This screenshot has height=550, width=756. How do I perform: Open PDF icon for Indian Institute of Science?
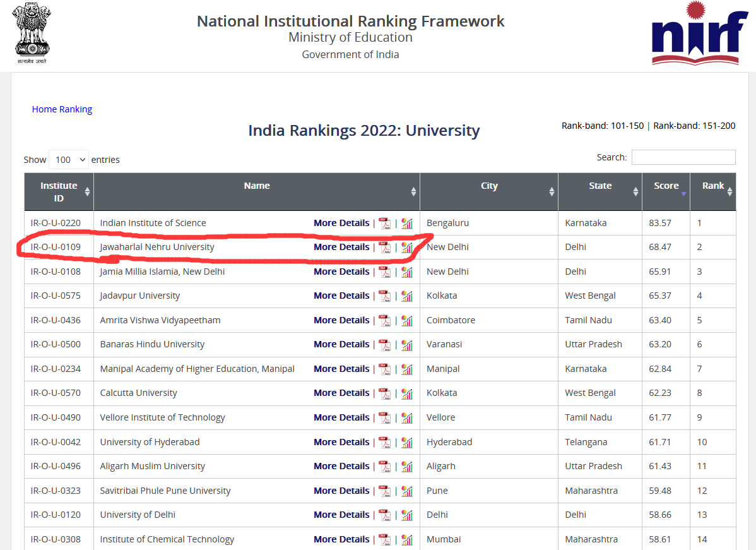(x=384, y=223)
